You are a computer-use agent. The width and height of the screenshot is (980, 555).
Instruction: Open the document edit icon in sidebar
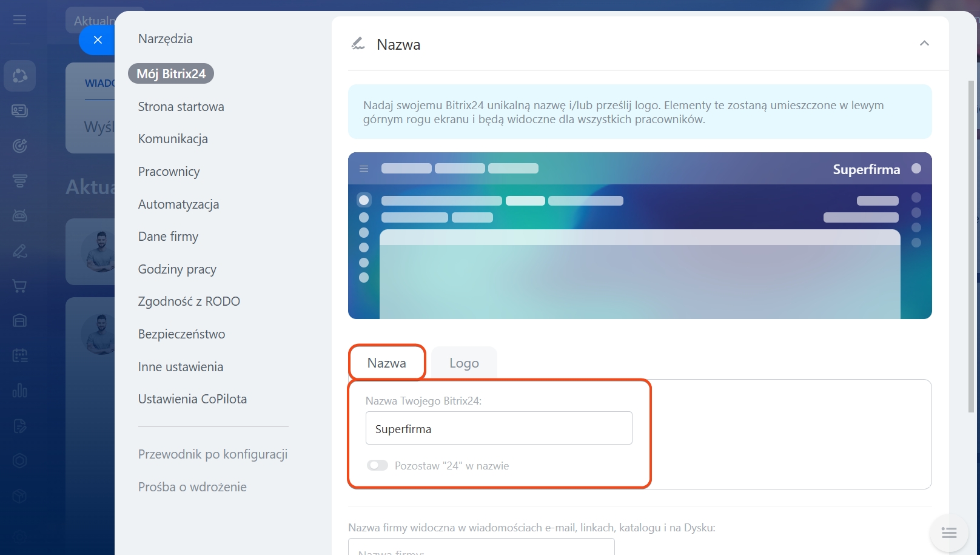coord(20,426)
